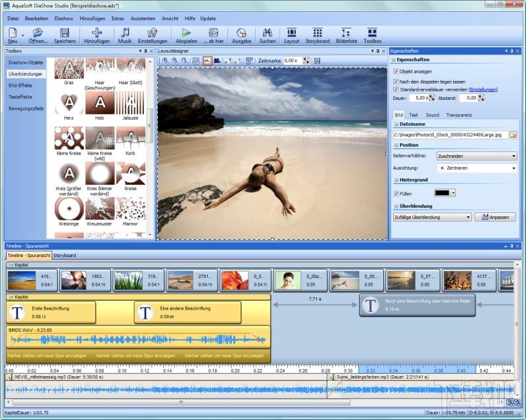Open the Storyboard toolbar icon
This screenshot has width=526, height=420.
[x=318, y=32]
